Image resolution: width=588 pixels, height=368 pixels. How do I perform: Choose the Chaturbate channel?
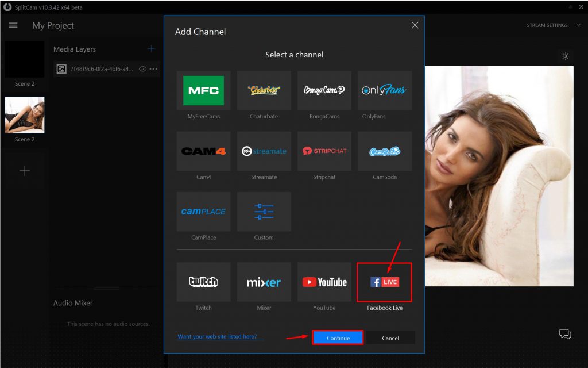[264, 90]
